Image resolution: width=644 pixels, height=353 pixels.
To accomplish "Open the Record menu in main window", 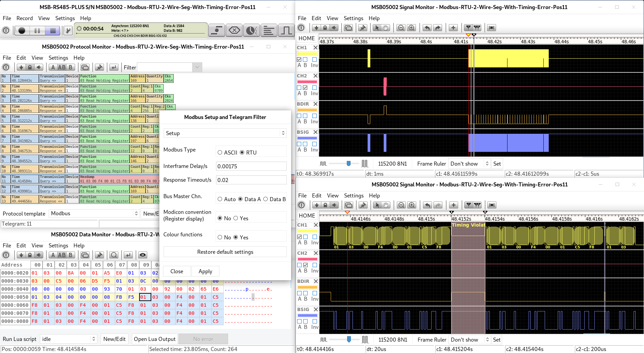I will point(24,18).
